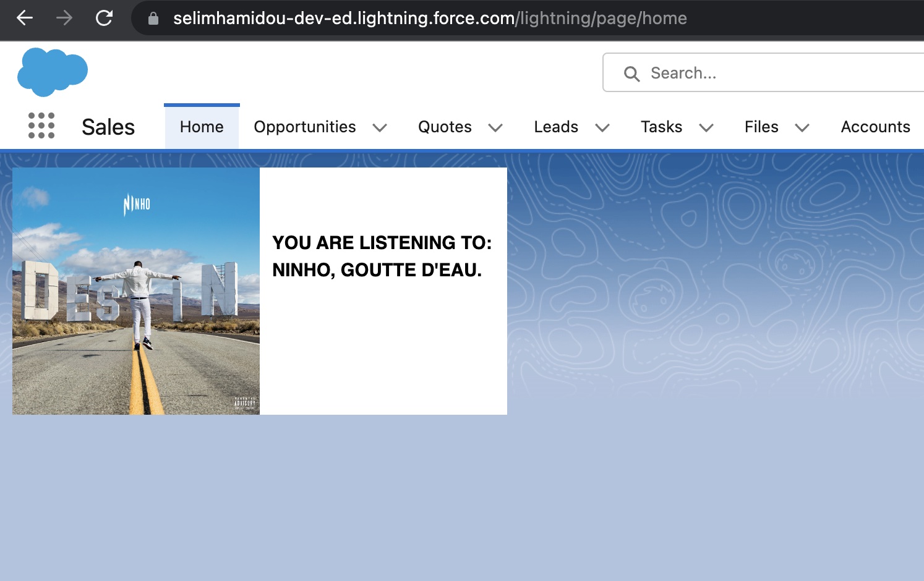Focus the Search... input field
This screenshot has width=924, height=581.
[x=763, y=72]
